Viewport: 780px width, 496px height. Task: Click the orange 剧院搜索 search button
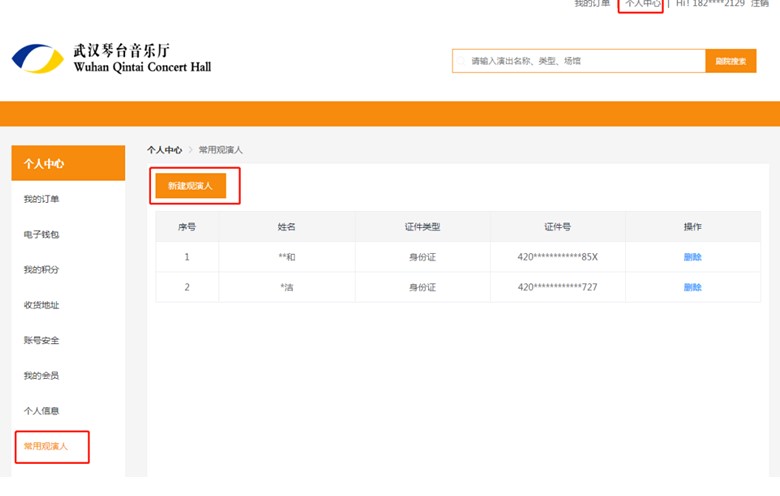(730, 61)
